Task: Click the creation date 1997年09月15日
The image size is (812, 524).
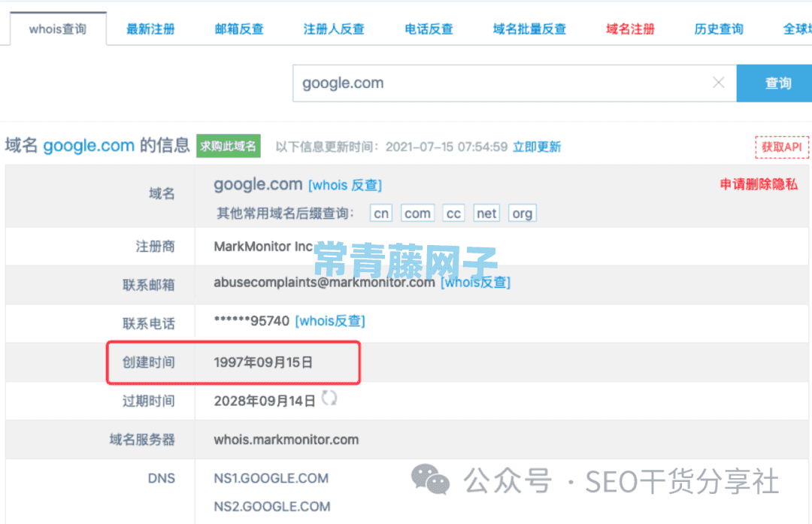Action: coord(263,362)
